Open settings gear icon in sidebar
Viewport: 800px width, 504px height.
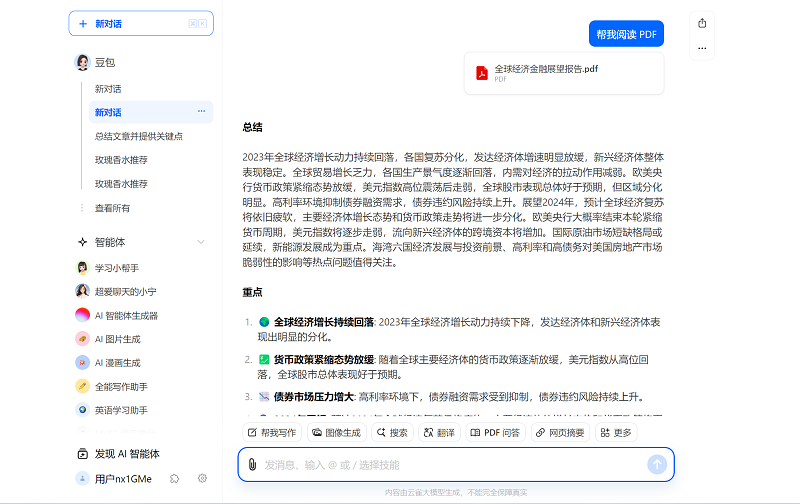point(203,478)
